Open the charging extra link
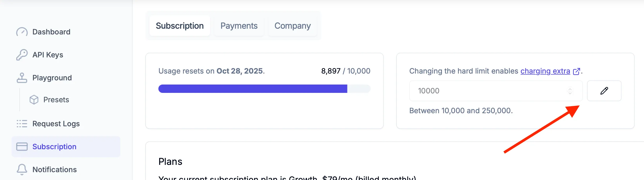The height and width of the screenshot is (180, 644). pos(545,71)
